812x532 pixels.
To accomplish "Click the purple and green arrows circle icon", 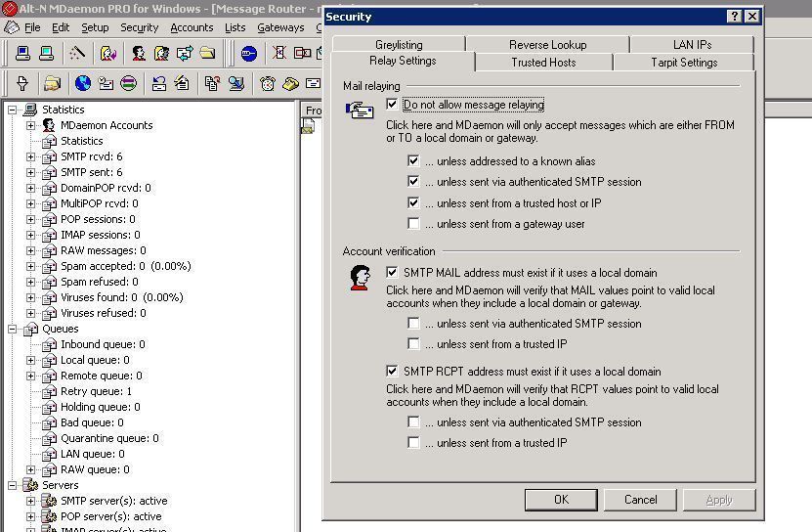I will (128, 83).
